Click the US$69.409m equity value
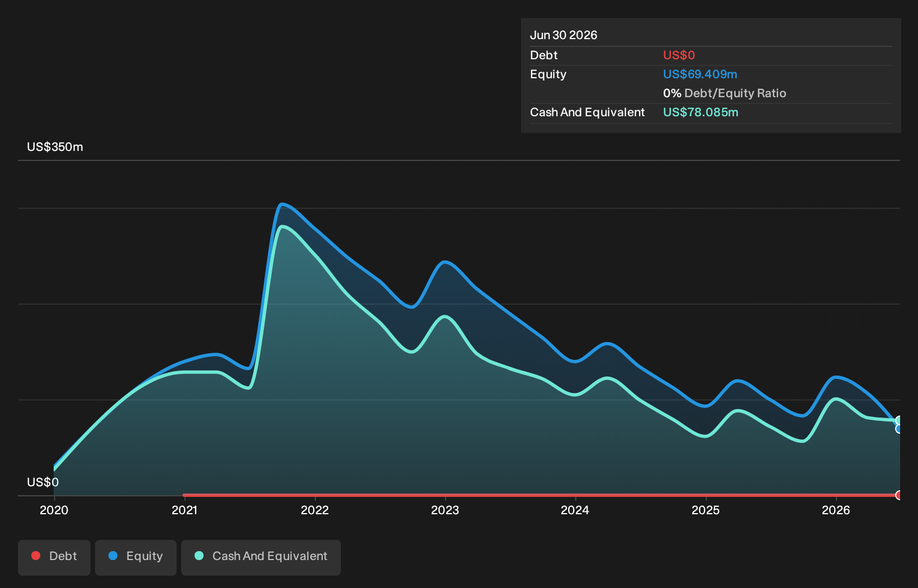 pos(700,74)
